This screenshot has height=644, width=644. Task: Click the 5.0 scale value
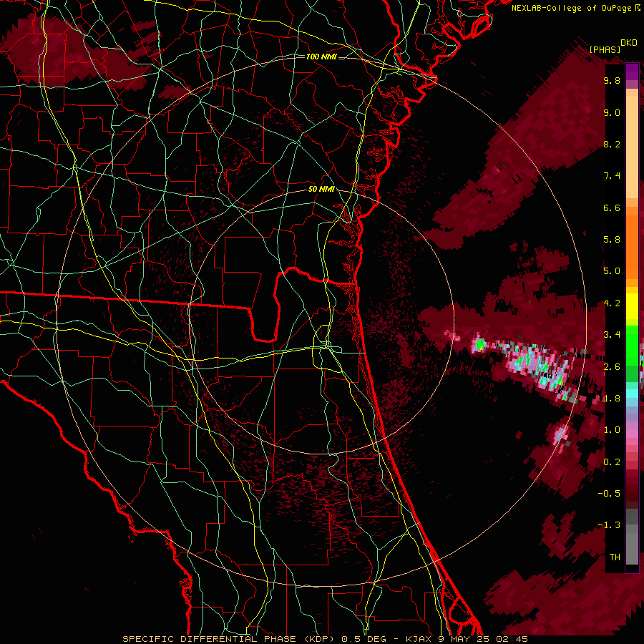[612, 271]
